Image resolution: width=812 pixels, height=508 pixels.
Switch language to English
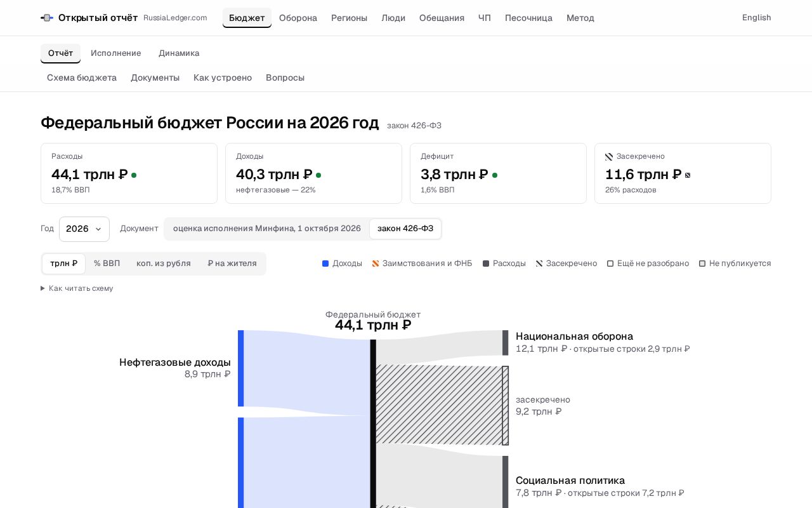click(x=757, y=18)
